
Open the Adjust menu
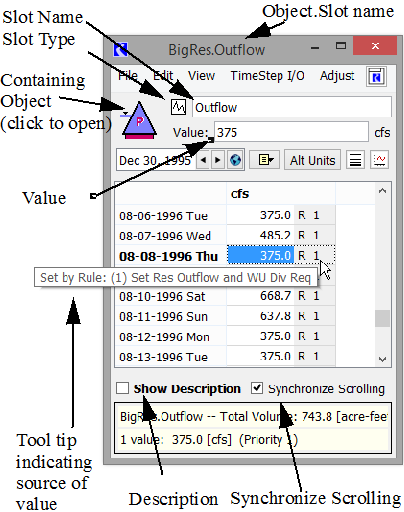tap(337, 76)
